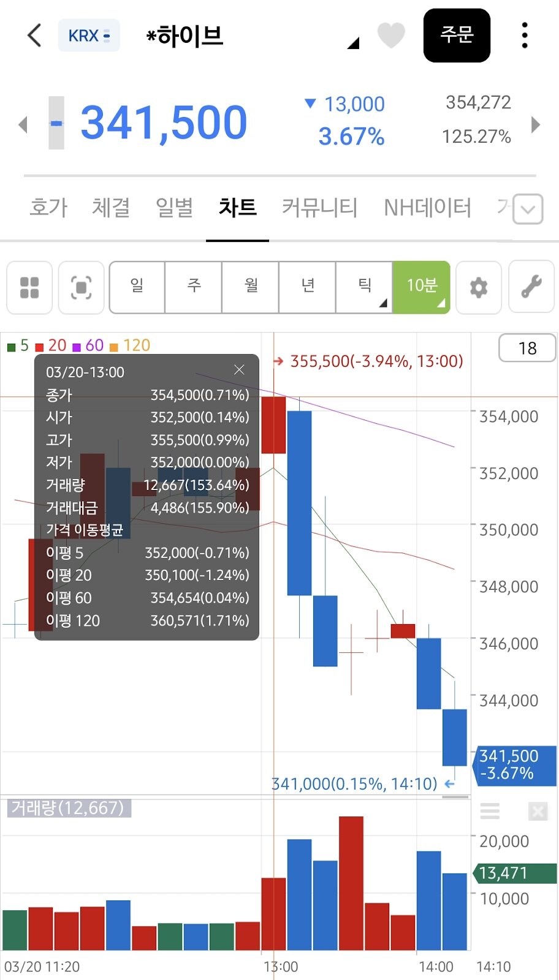Open the volume panel hamburger menu
This screenshot has height=980, width=559.
click(490, 812)
